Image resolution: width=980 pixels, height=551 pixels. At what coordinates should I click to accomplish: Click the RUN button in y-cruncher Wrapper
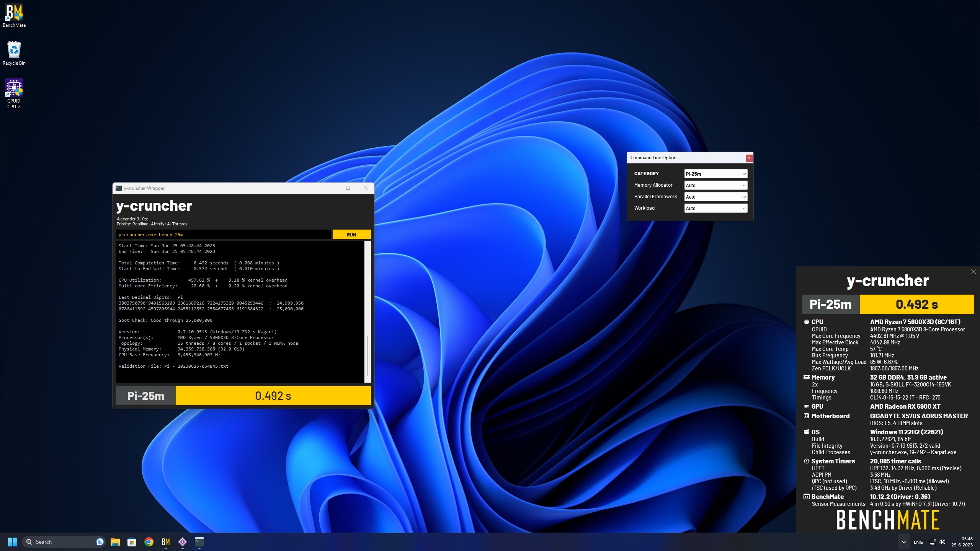coord(351,235)
